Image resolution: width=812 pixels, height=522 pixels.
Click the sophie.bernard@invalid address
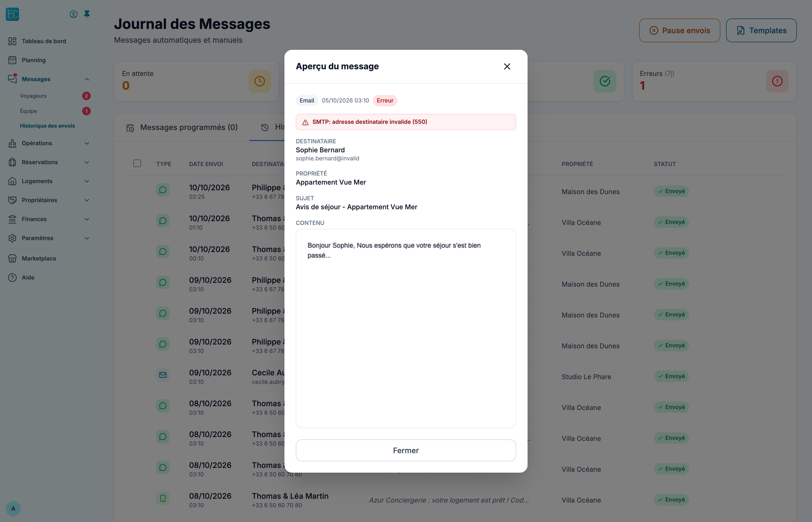point(327,158)
